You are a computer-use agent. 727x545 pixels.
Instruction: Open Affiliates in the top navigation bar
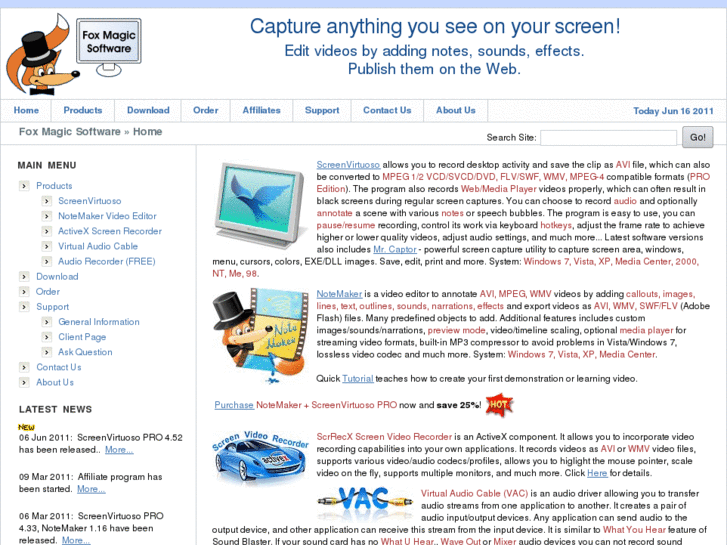coord(261,110)
